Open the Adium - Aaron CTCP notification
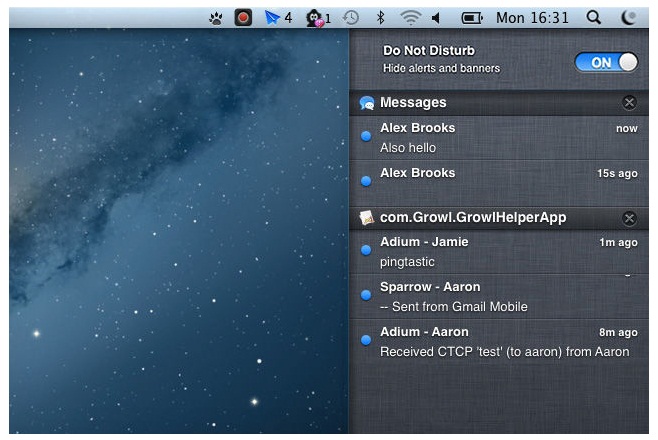The height and width of the screenshot is (440, 658). pyautogui.click(x=499, y=342)
